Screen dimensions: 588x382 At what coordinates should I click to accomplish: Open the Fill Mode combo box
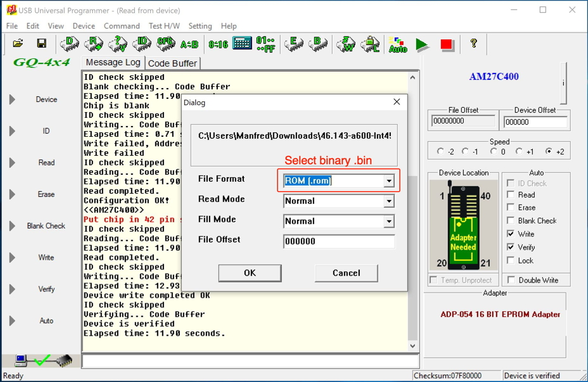tap(388, 222)
